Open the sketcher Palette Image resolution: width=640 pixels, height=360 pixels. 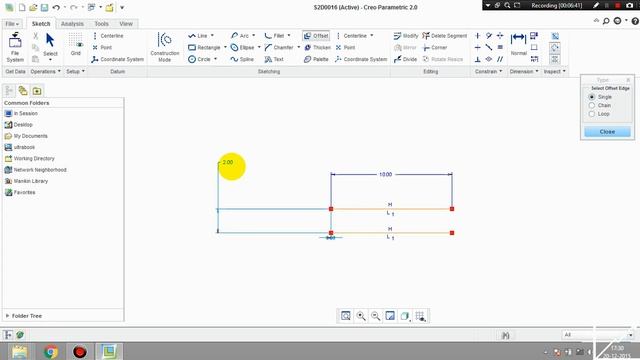[316, 59]
